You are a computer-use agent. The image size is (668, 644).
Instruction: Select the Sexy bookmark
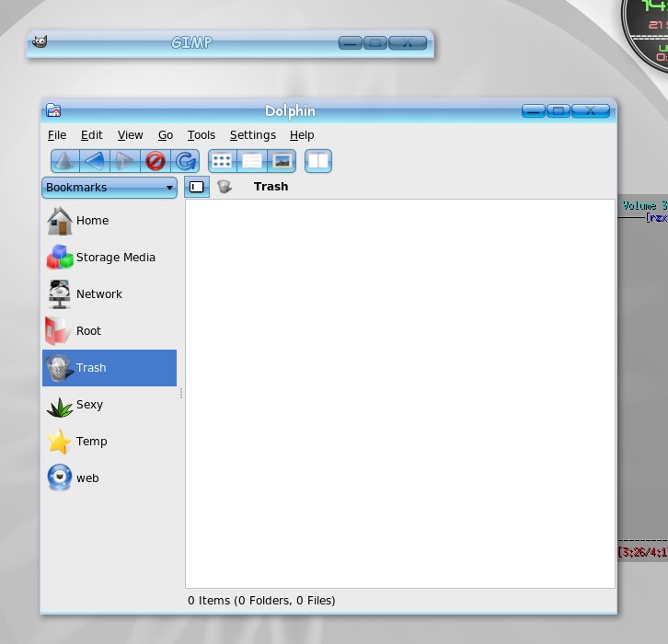109,405
